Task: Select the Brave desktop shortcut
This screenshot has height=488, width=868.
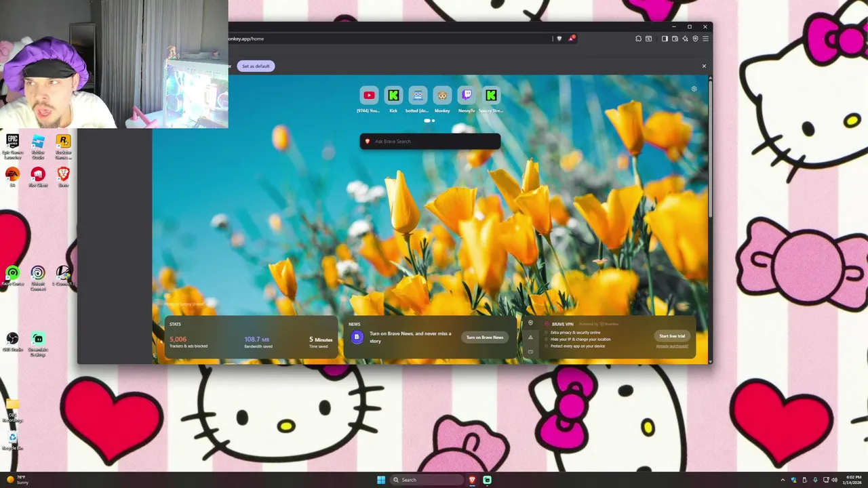Action: pos(63,177)
